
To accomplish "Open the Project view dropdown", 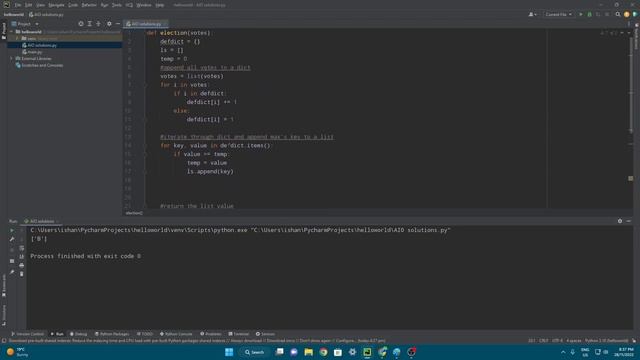I will point(25,24).
